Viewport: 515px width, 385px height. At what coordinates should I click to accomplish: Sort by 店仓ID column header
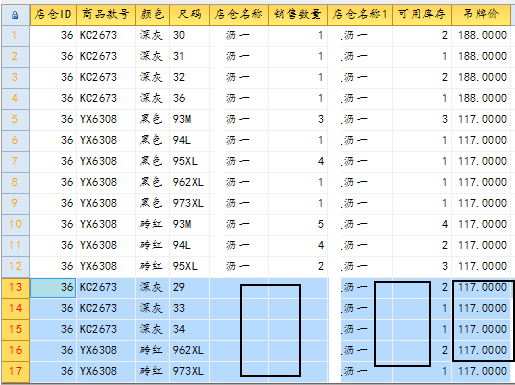point(53,15)
